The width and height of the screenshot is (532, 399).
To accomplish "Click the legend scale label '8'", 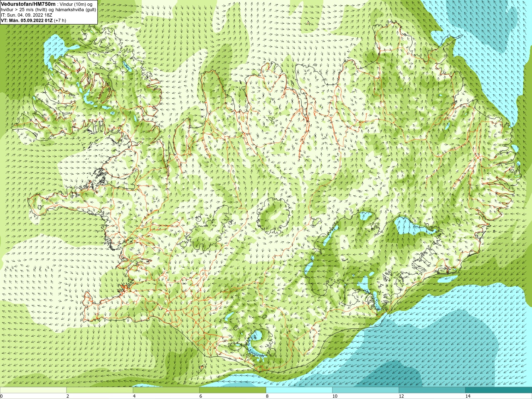I will click(267, 396).
